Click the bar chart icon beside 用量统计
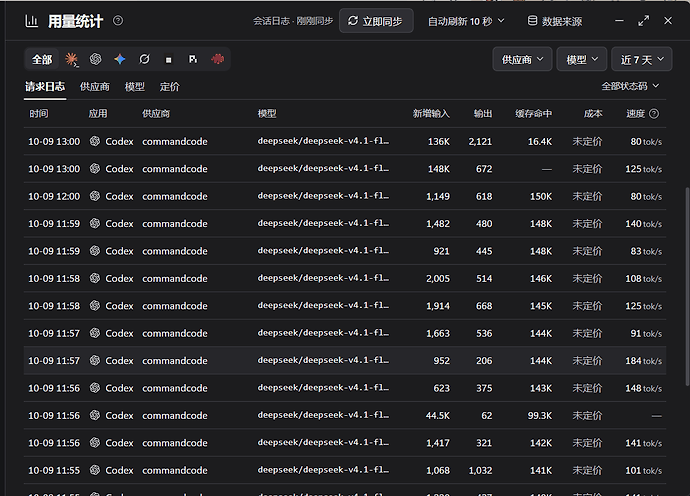The height and width of the screenshot is (496, 690). click(x=32, y=21)
